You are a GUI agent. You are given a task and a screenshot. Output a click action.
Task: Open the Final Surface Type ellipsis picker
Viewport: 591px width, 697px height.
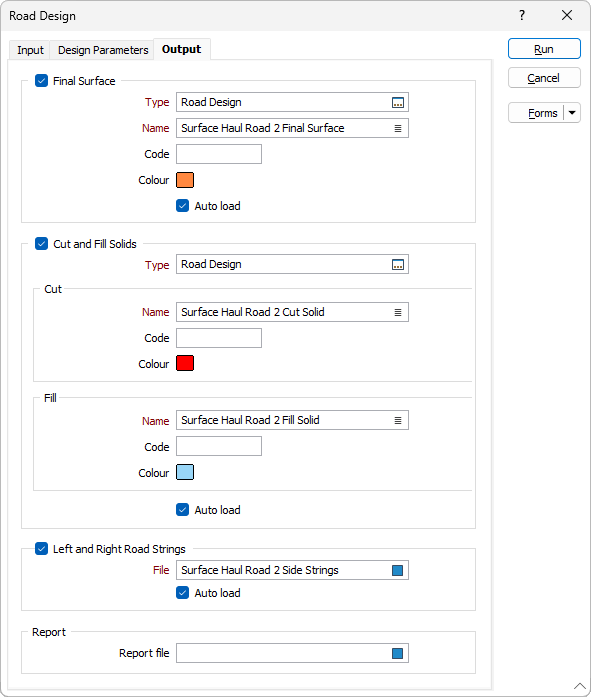pyautogui.click(x=398, y=103)
